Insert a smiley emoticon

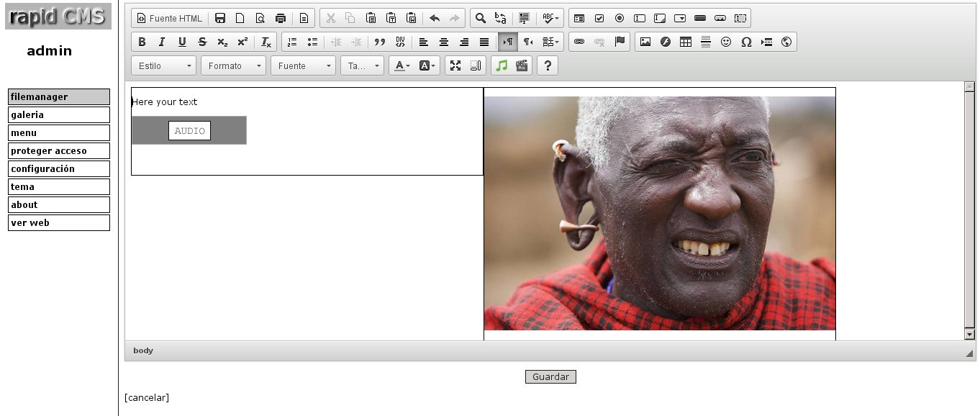pos(726,42)
